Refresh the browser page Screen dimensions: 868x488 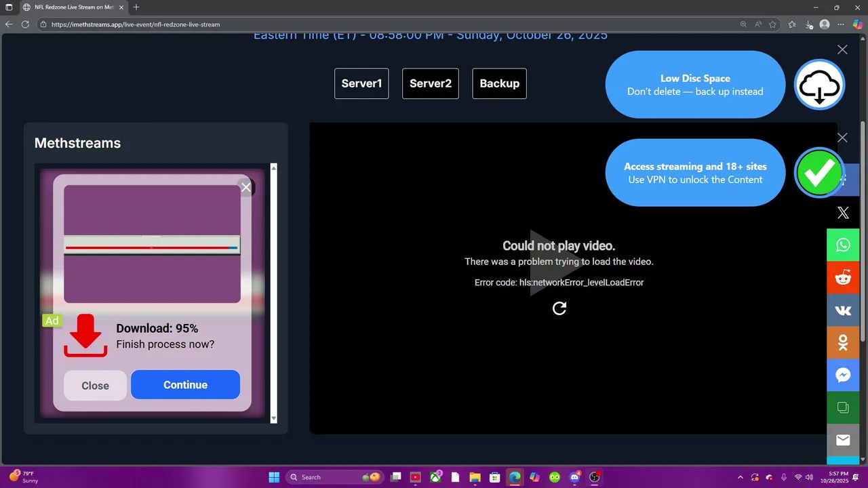coord(25,24)
